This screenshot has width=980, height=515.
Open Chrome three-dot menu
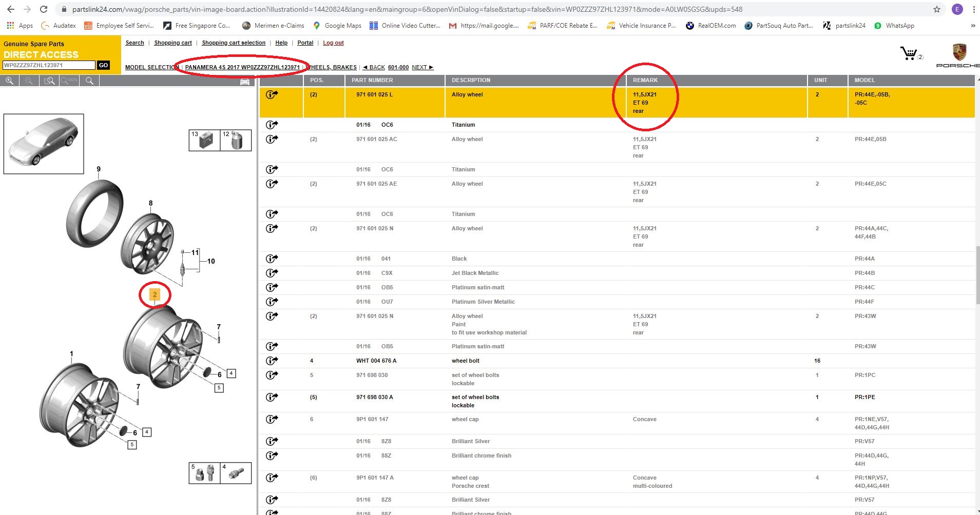(x=974, y=9)
